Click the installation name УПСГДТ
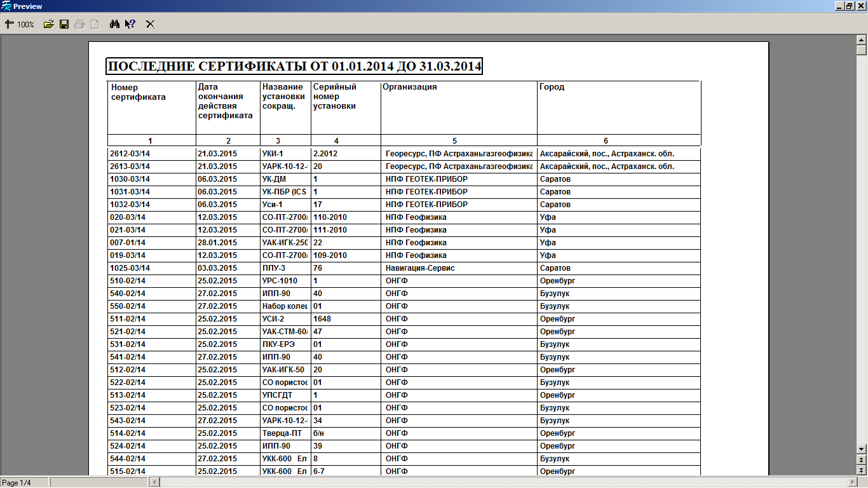This screenshot has height=488, width=868. pyautogui.click(x=277, y=395)
